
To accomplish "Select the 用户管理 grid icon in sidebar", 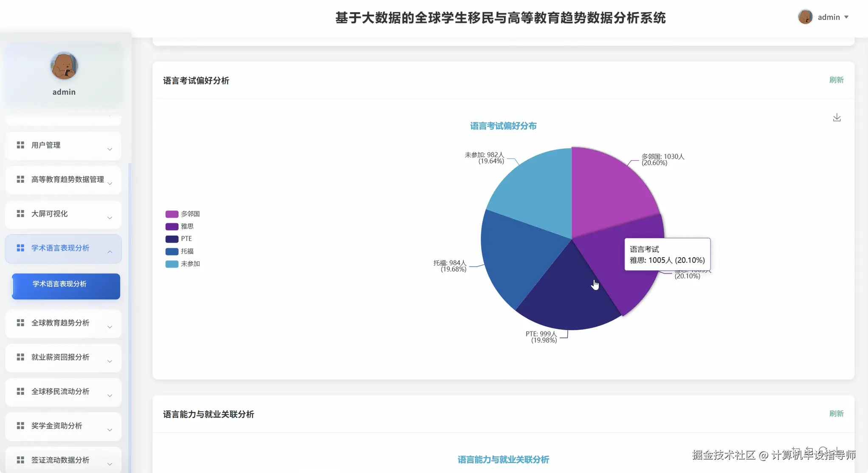I will click(x=20, y=144).
